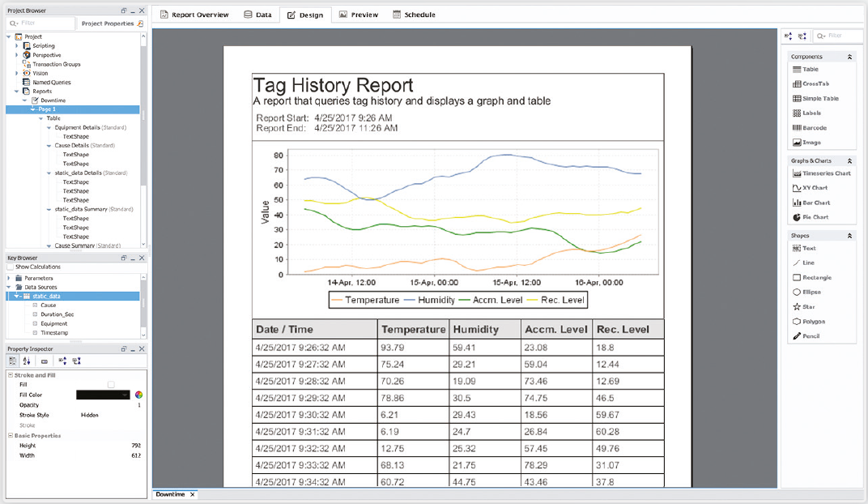Collapse the Graphs & Charts section
This screenshot has height=504, width=868.
[x=849, y=161]
